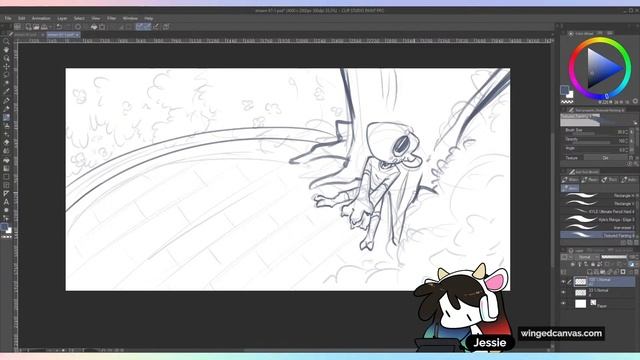640x360 pixels.
Task: Select the Gradient tool
Action: [x=6, y=168]
